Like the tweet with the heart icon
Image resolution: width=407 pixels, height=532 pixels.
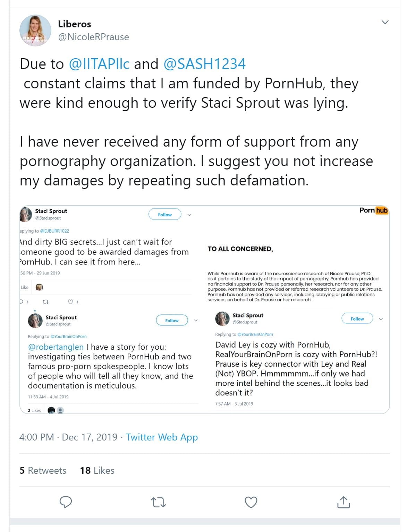251,502
